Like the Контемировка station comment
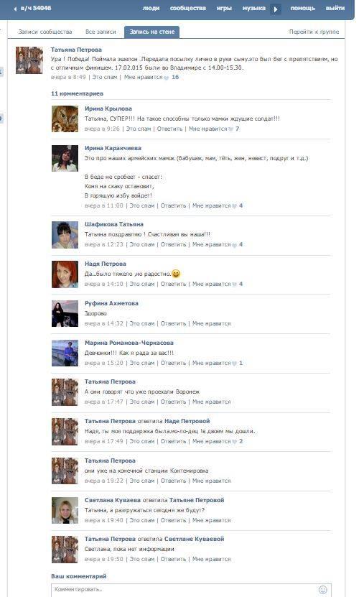This screenshot has height=597, width=364. click(212, 481)
